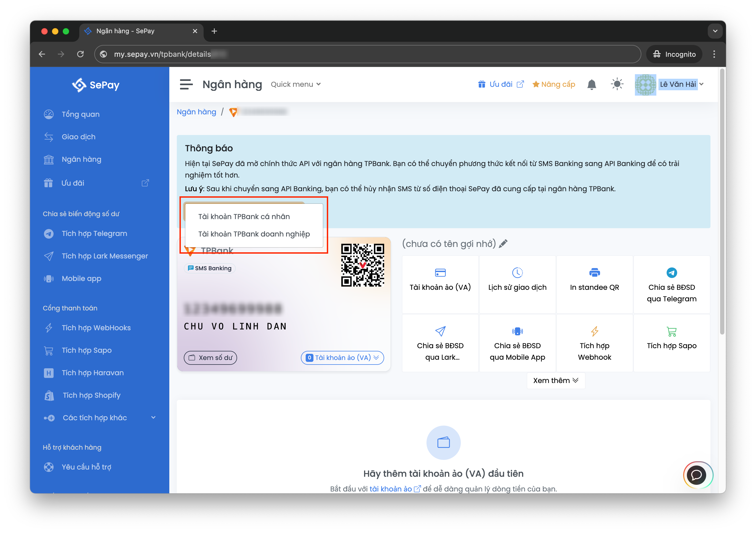Open Tích hợp Sapo cart in sidebar

pyautogui.click(x=49, y=350)
